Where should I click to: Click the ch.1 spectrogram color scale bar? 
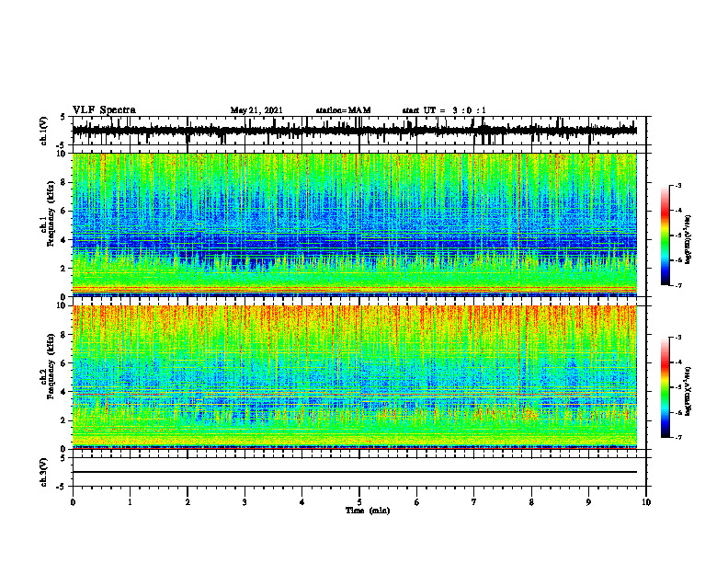665,236
